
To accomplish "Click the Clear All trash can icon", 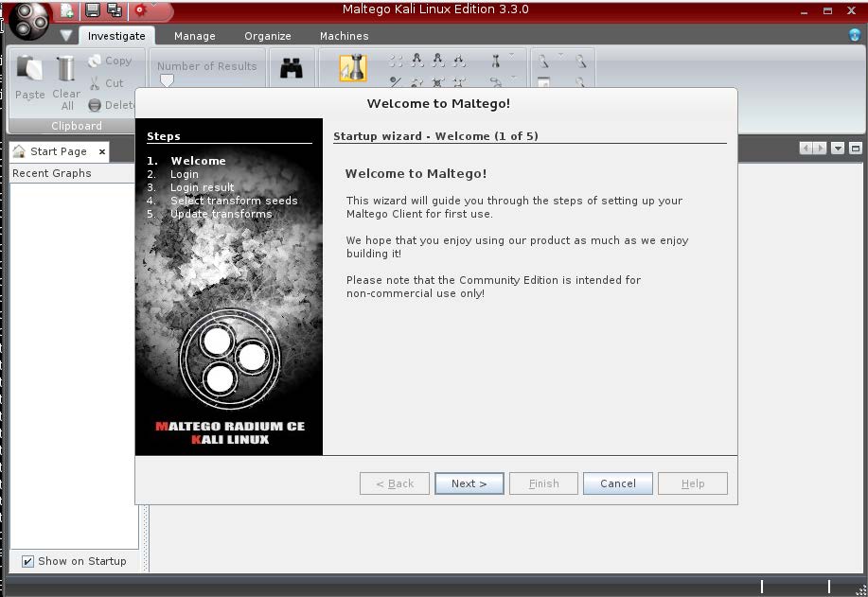I will [x=65, y=69].
